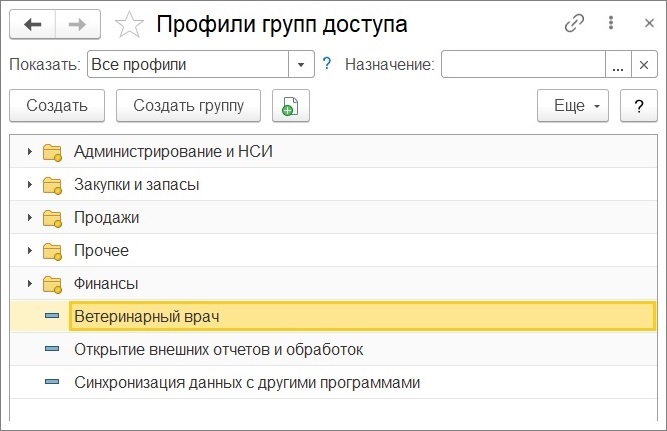Screen dimensions: 667x431
Task: Open the three-dot options menu
Action: (611, 23)
